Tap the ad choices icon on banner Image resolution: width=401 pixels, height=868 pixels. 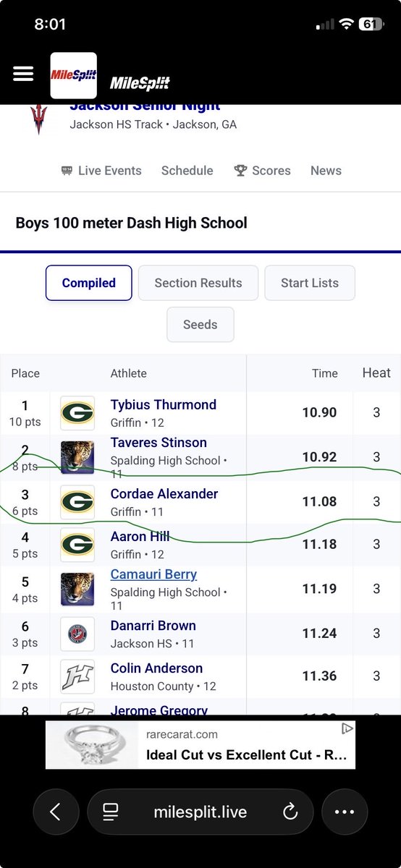point(347,728)
